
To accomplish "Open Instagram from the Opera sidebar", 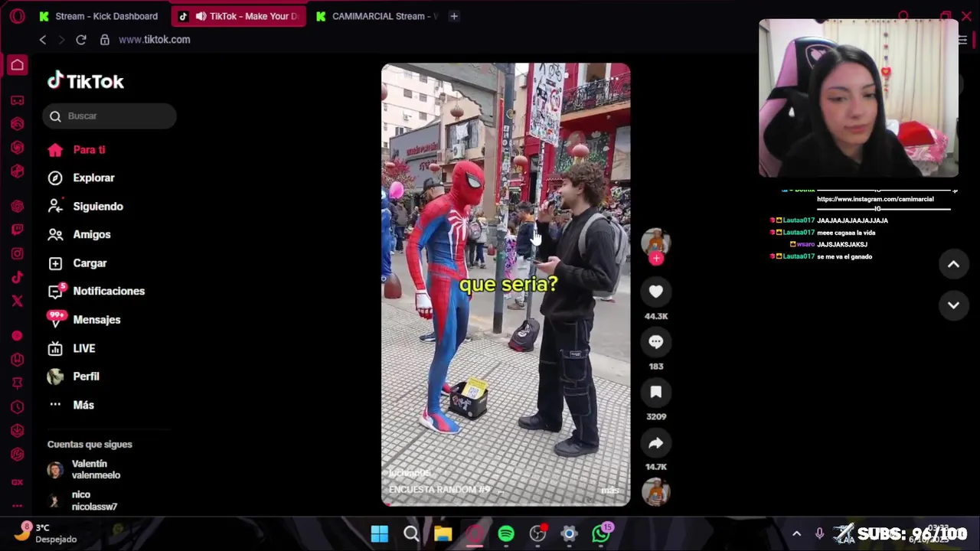I will pos(17,253).
